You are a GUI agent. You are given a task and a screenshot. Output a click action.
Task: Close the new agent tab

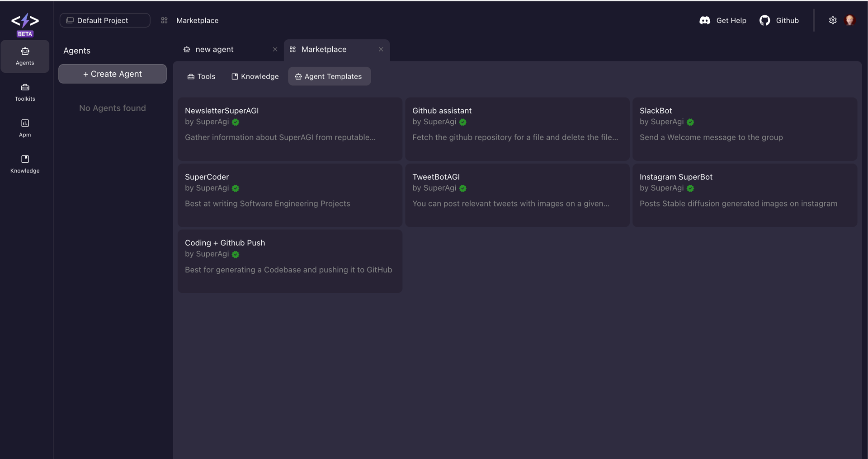click(275, 49)
